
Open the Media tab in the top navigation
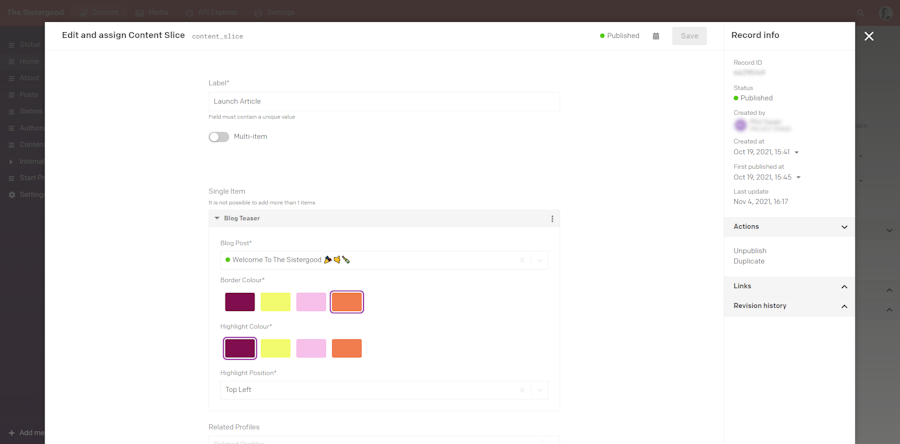tap(152, 13)
